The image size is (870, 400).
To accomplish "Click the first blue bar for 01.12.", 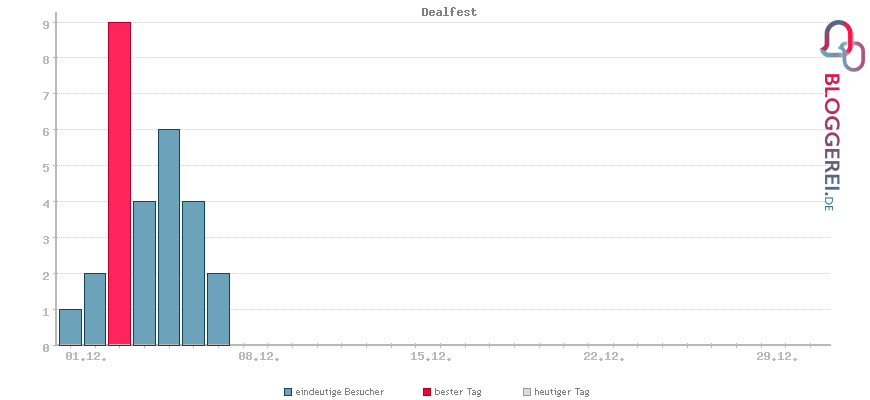I will tap(70, 327).
